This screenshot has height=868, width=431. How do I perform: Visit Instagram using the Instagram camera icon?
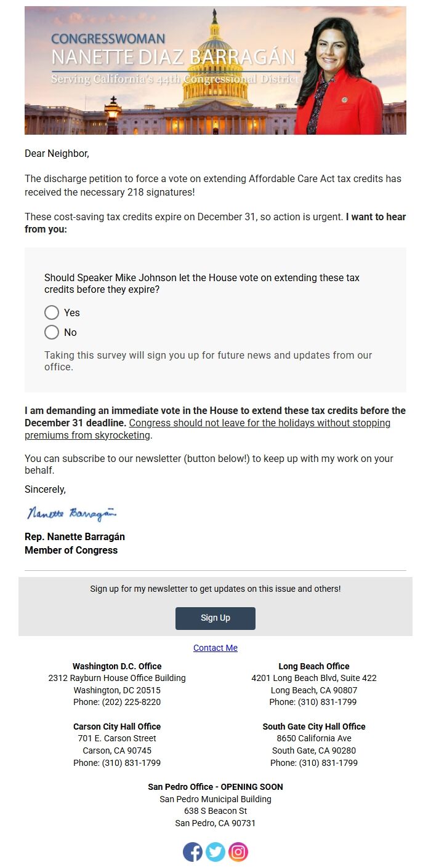pos(238,852)
